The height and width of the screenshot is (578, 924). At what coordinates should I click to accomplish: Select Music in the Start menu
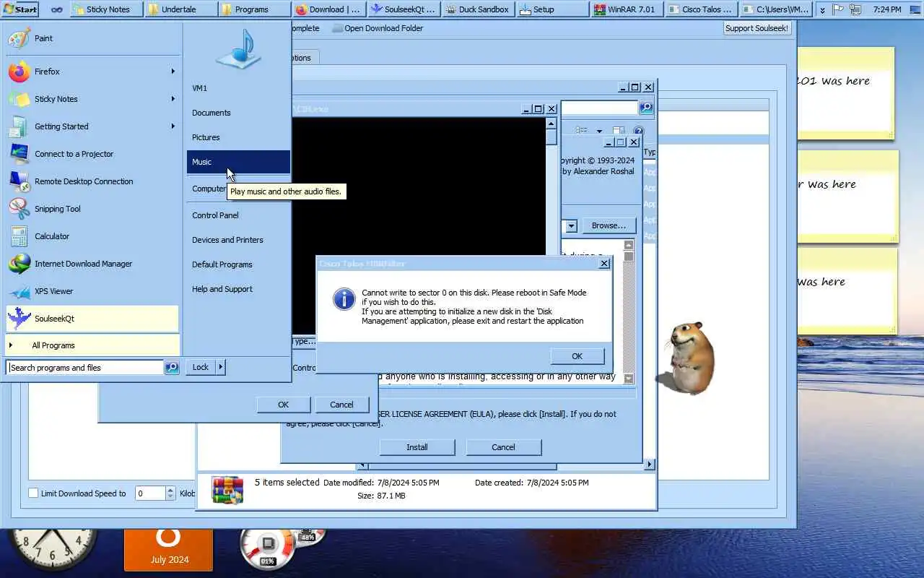click(238, 162)
